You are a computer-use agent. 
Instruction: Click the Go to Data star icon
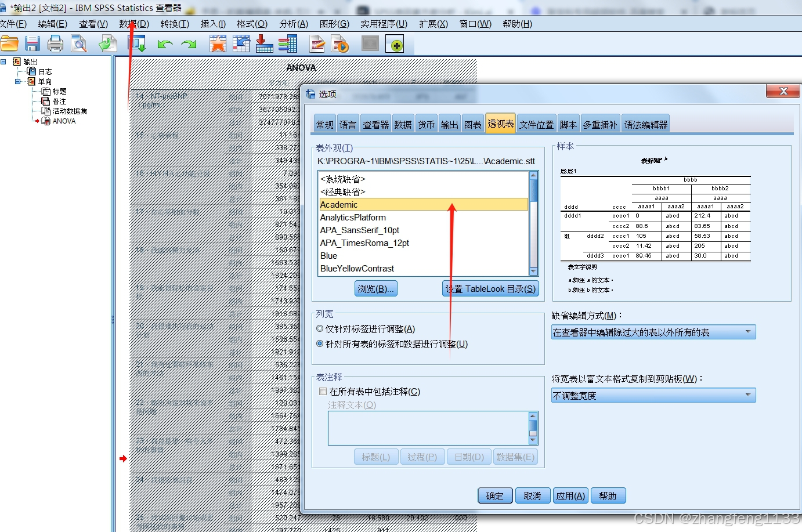218,44
